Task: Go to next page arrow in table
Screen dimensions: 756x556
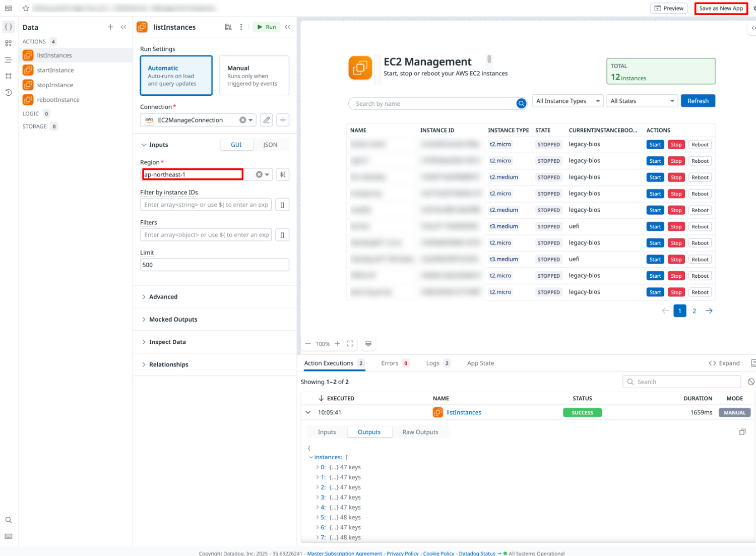Action: pos(709,311)
